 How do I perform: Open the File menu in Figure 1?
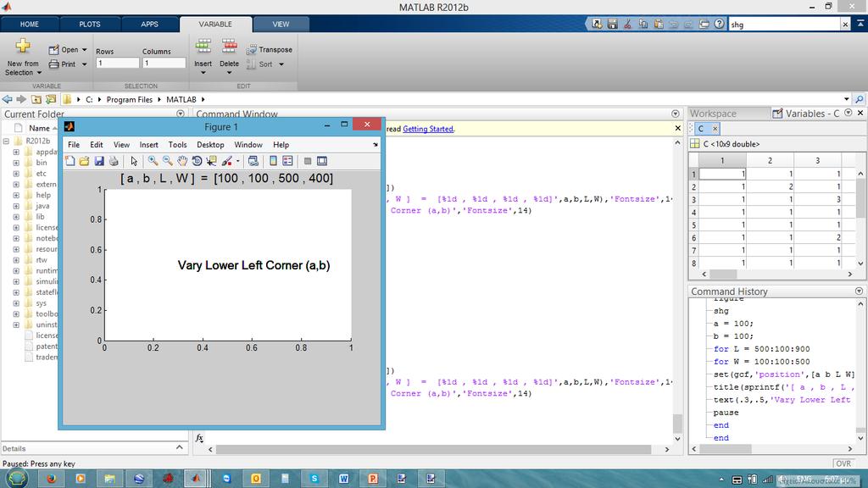pyautogui.click(x=74, y=144)
